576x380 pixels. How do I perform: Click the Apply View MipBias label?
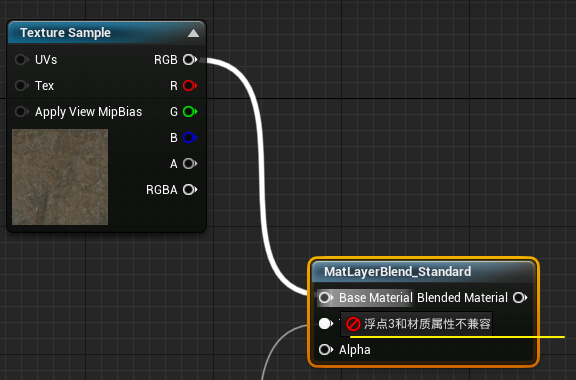point(89,112)
